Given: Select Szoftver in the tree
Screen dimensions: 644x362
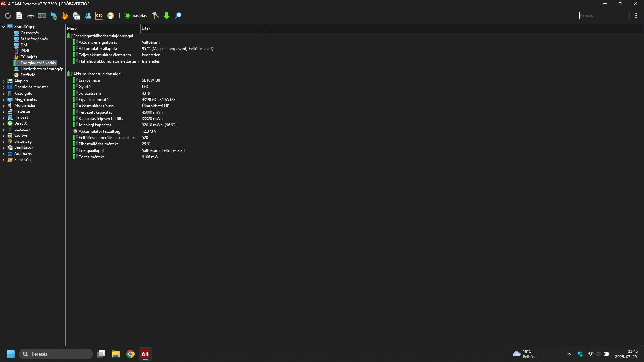Looking at the screenshot, I should click(21, 135).
